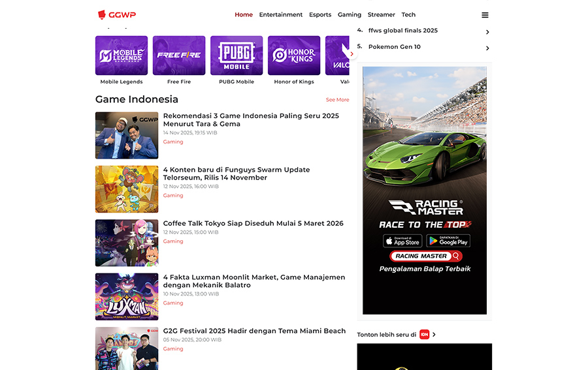Open the Streamer menu item

pos(381,14)
